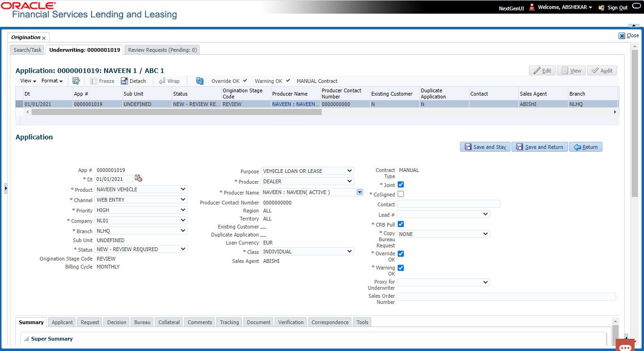644x351 pixels.
Task: Click the Sign Out link
Action: pyautogui.click(x=618, y=8)
